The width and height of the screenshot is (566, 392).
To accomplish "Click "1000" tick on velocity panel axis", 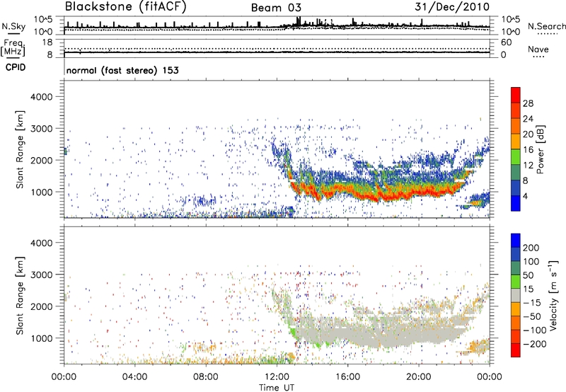I will 42,338.
